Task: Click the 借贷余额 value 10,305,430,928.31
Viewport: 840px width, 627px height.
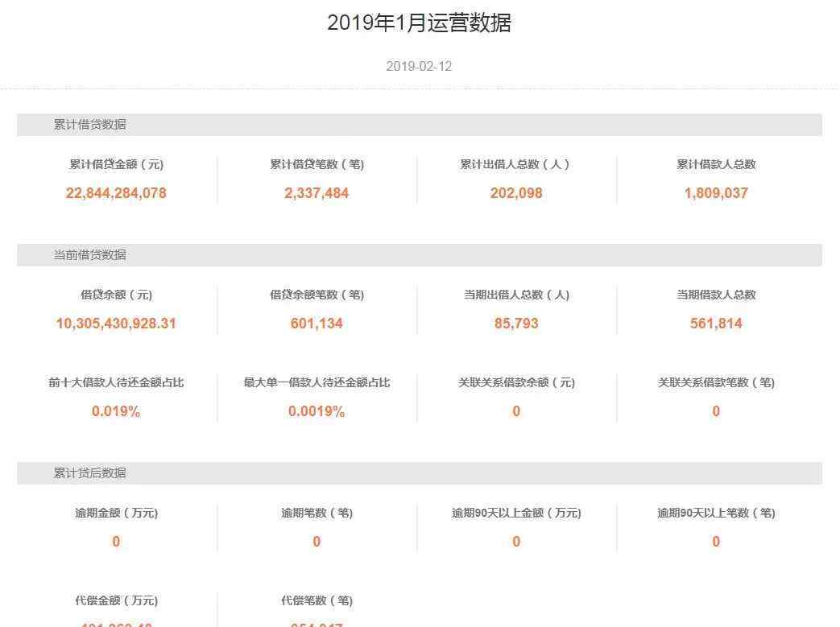Action: tap(116, 324)
